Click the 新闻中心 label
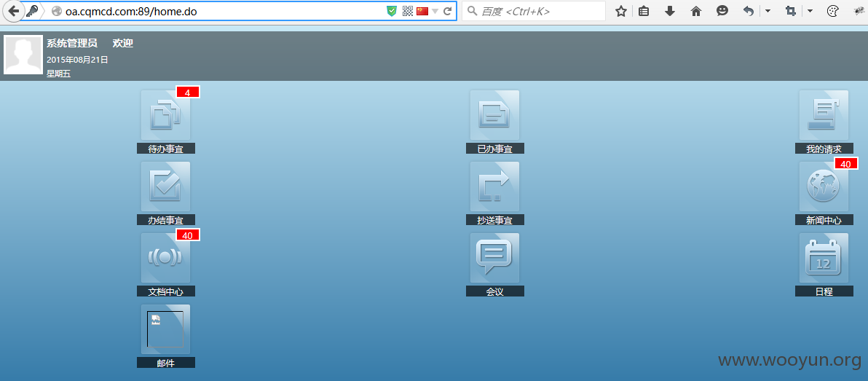The height and width of the screenshot is (381, 868). 824,220
